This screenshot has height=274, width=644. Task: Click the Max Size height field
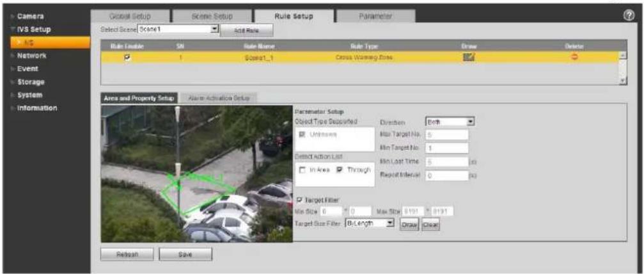(442, 211)
